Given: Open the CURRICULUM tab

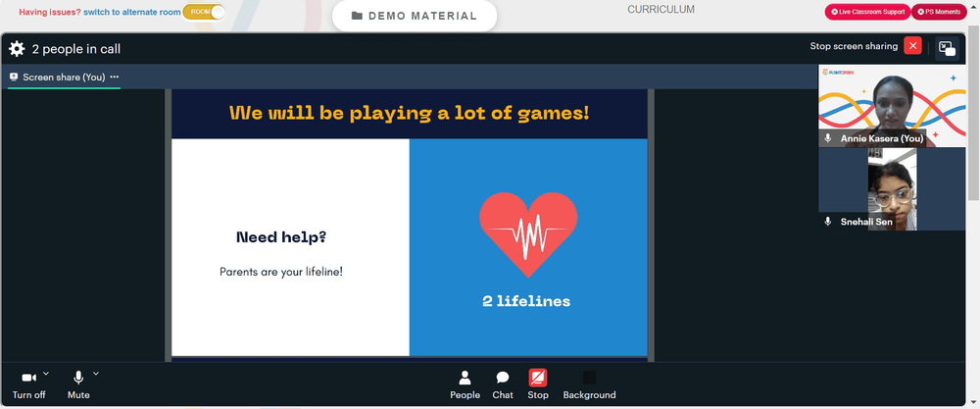Looking at the screenshot, I should tap(661, 10).
